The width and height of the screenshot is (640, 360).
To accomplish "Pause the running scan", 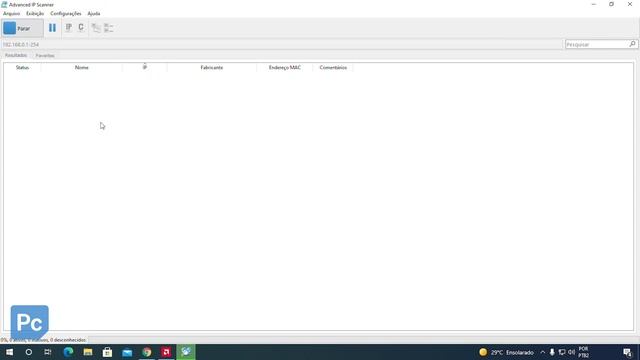I will (52, 28).
